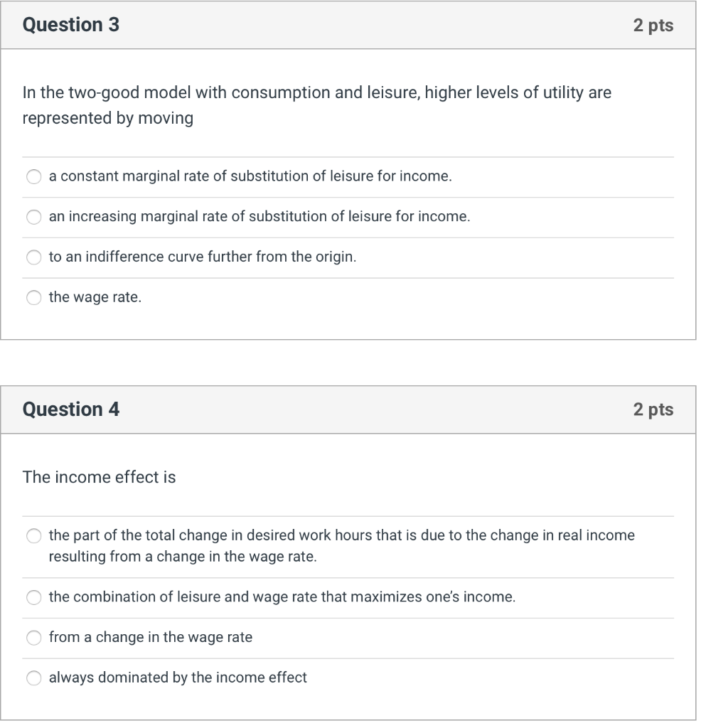Click the Question 3 header bar

(284, 24)
